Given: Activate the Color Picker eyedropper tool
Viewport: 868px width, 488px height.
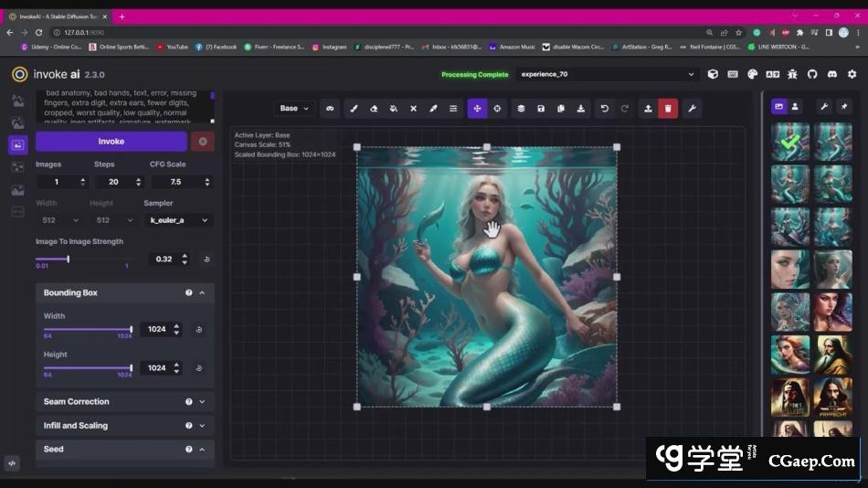Looking at the screenshot, I should 433,109.
